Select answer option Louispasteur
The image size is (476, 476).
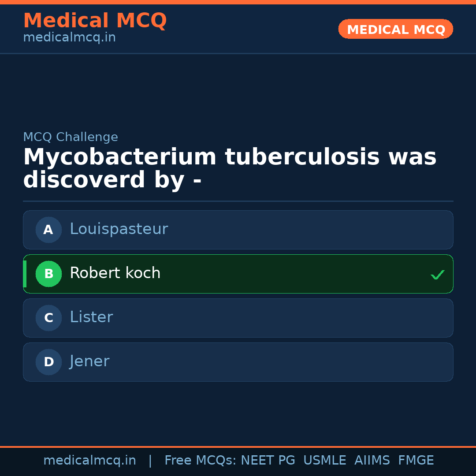tap(238, 230)
